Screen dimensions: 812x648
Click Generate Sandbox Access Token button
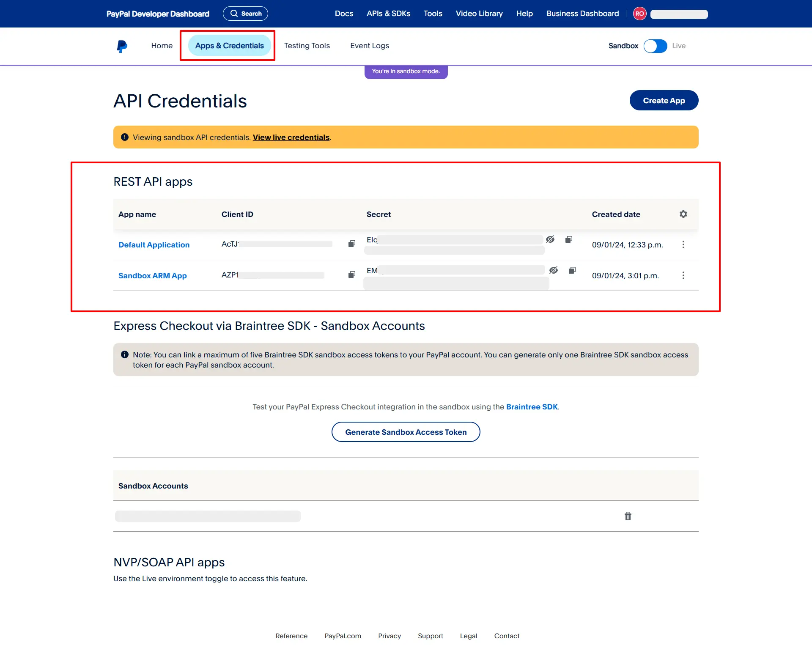[x=406, y=432]
